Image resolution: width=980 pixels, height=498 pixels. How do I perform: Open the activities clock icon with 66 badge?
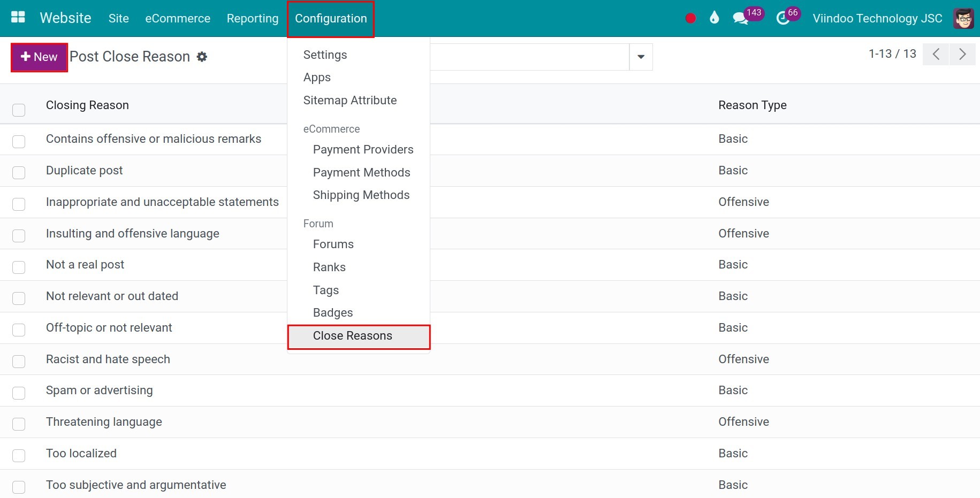tap(788, 17)
